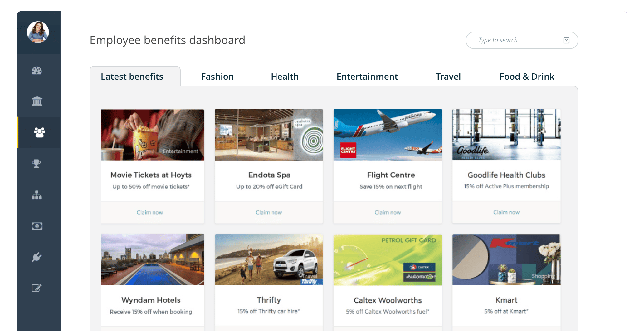Select the Movie Tickets at Hoyts title

[x=151, y=175]
